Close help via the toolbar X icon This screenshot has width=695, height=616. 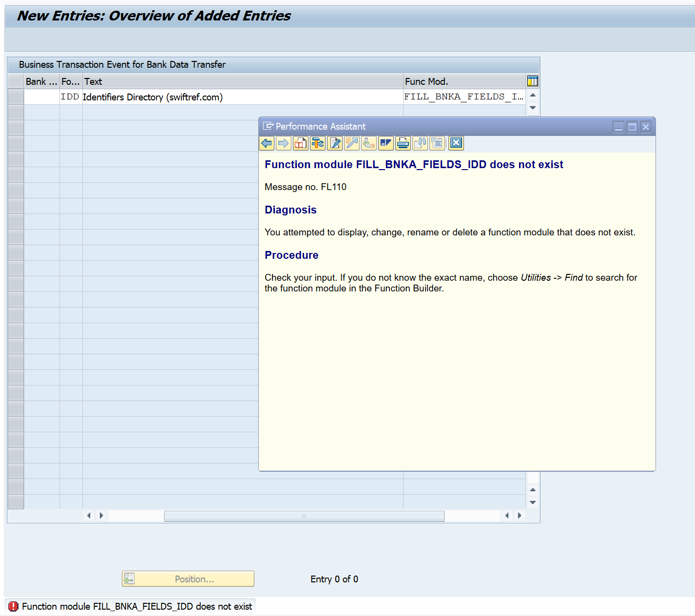[x=456, y=143]
